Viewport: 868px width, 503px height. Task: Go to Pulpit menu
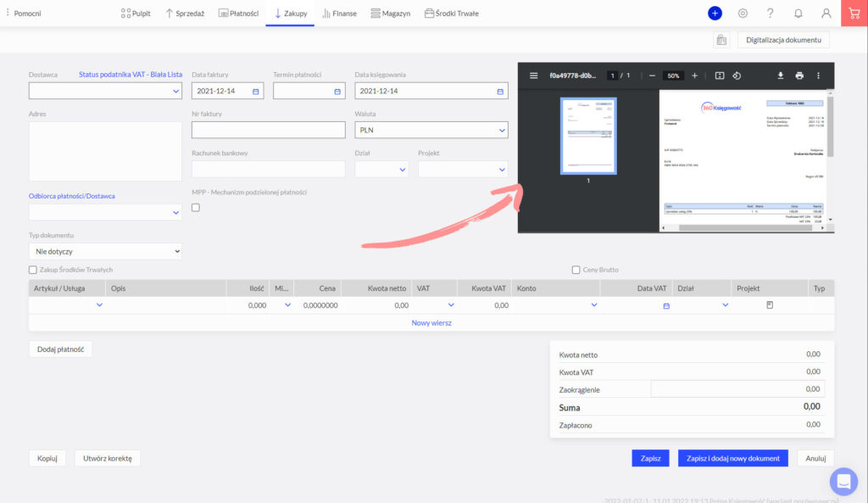136,14
